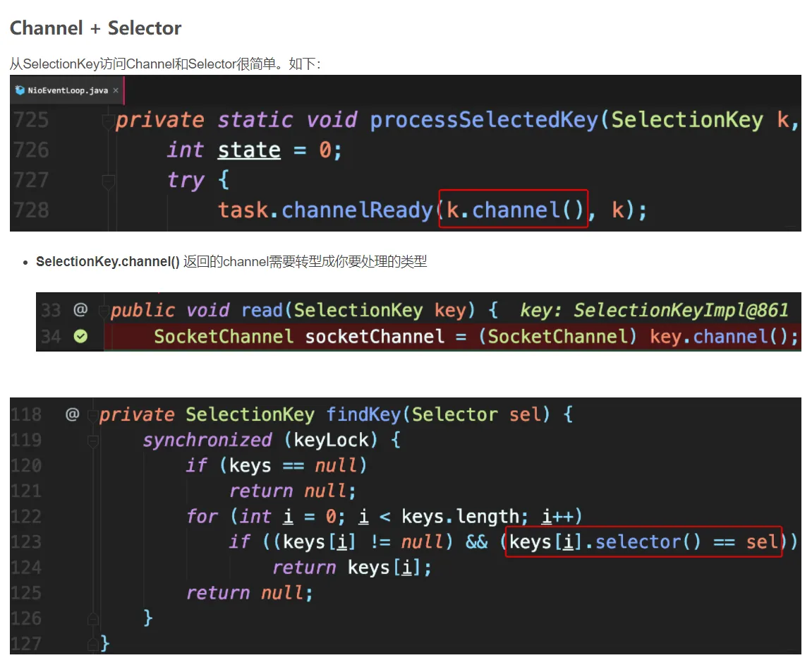Screen dimensions: 812x665
Task: Click the bold SelectionKey.channel() bullet text
Action: (108, 262)
